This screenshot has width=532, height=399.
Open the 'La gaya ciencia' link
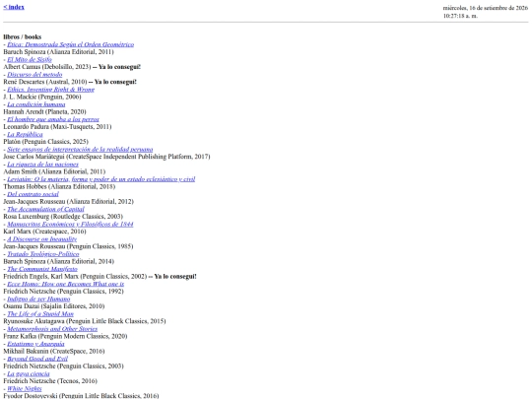click(29, 373)
